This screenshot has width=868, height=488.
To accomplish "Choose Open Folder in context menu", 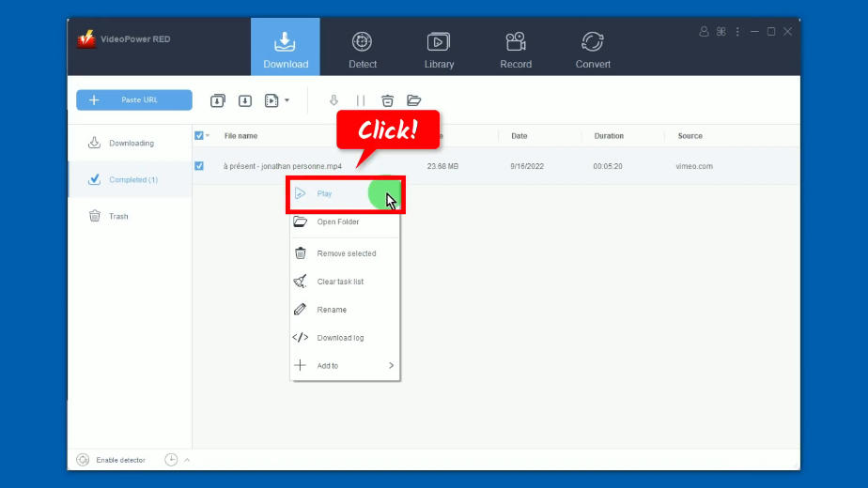I will point(345,221).
